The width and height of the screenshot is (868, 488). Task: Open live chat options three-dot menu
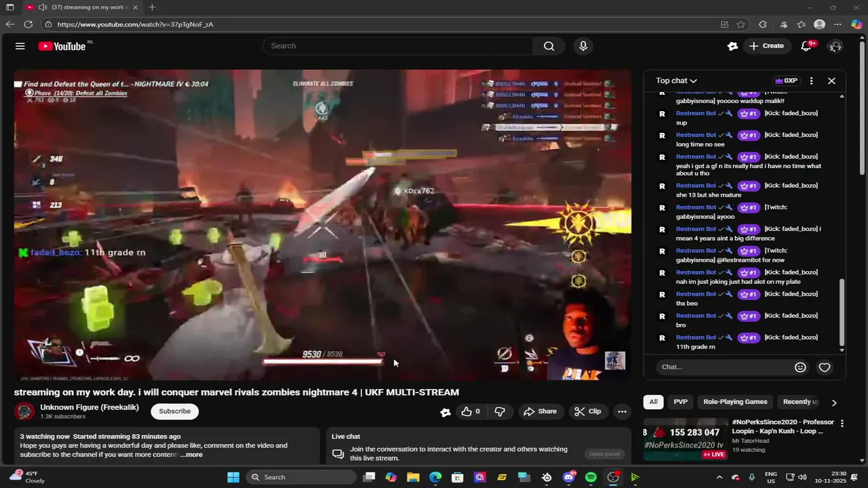[811, 81]
